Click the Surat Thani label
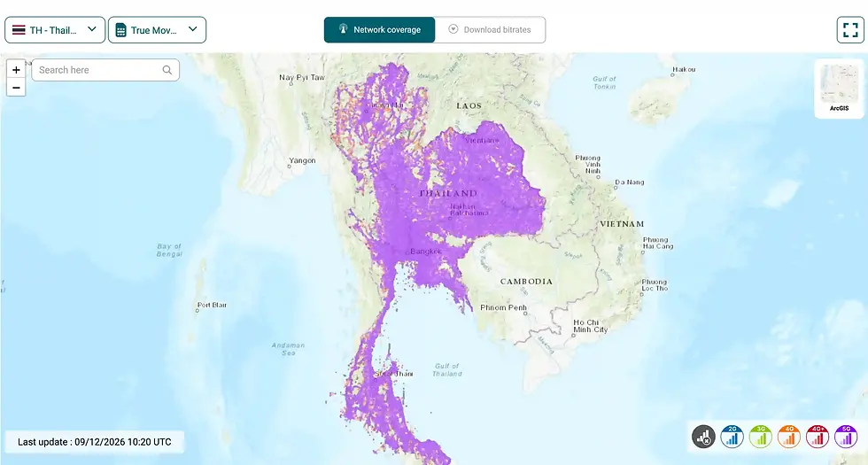 (x=393, y=374)
